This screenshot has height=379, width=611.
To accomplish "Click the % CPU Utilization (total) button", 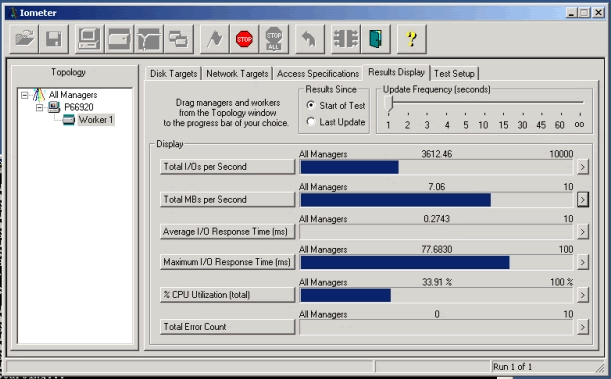I will tap(227, 294).
